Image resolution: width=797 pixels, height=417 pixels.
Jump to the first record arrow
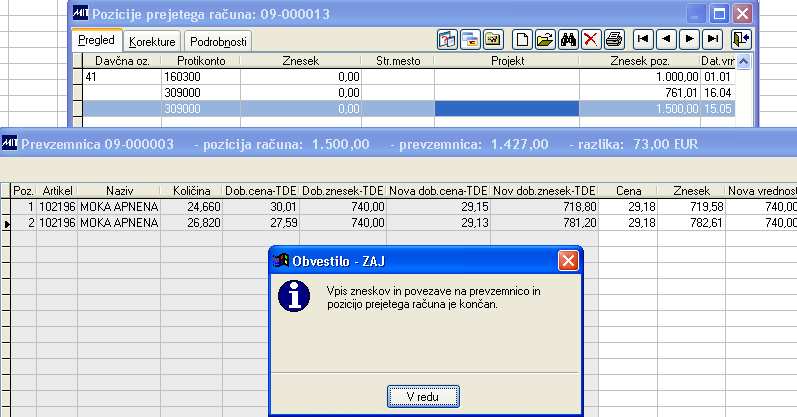click(643, 39)
